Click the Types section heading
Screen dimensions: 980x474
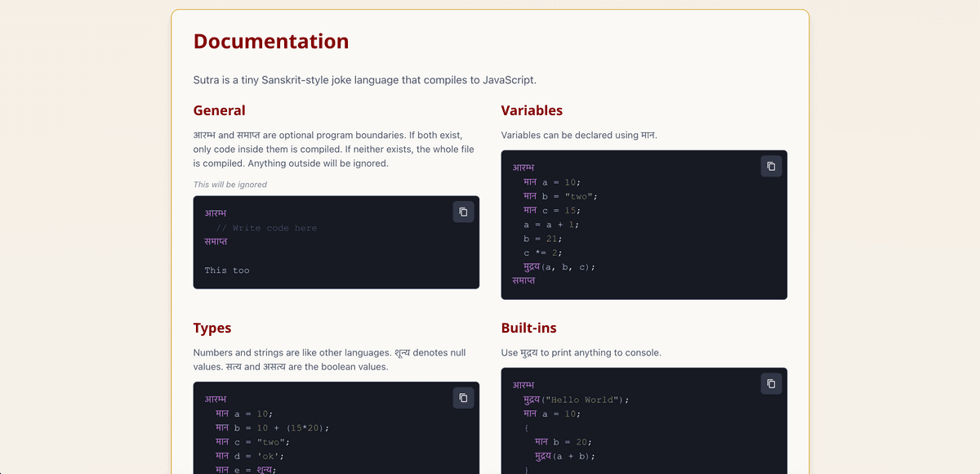212,328
